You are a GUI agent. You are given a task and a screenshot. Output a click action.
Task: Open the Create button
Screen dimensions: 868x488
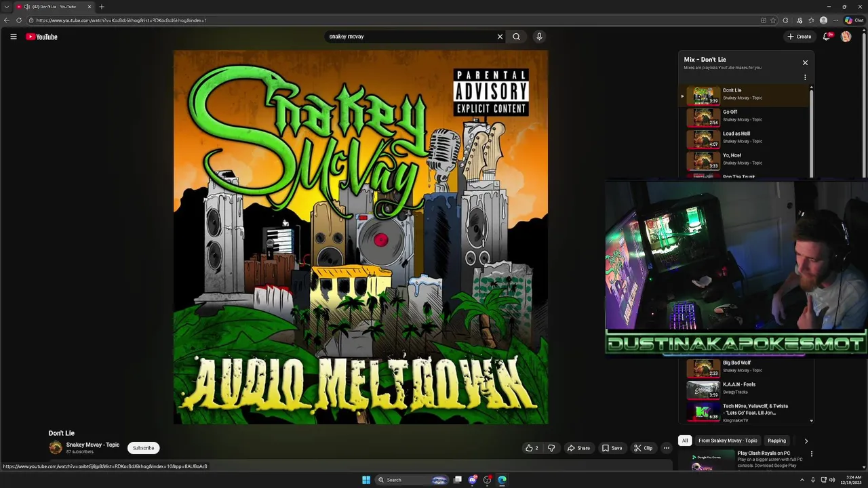tap(800, 37)
